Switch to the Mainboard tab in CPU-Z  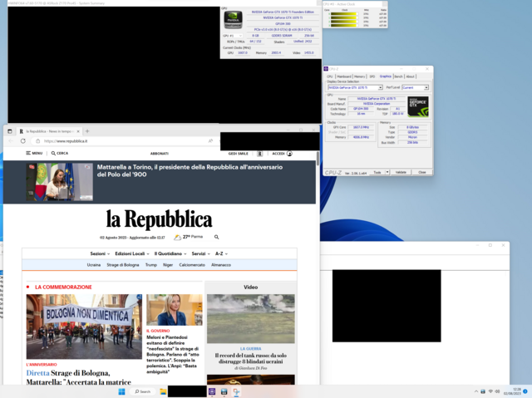pyautogui.click(x=344, y=76)
